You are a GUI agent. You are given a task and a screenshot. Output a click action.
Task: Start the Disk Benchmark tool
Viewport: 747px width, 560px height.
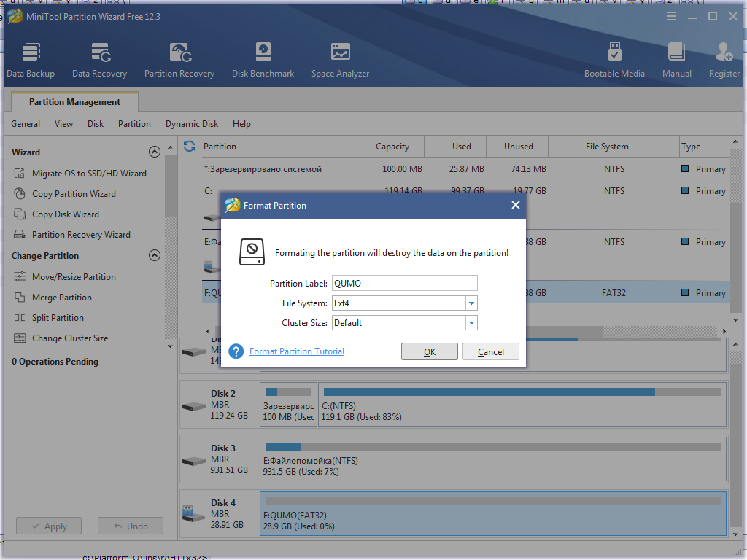(x=263, y=61)
